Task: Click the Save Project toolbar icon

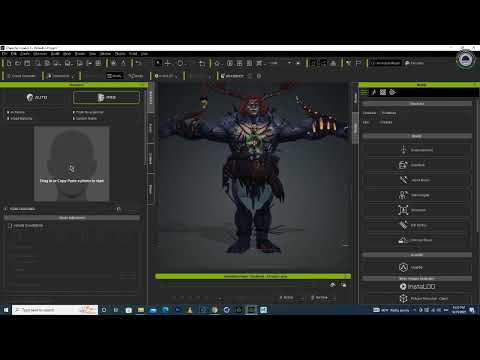Action: [27, 63]
